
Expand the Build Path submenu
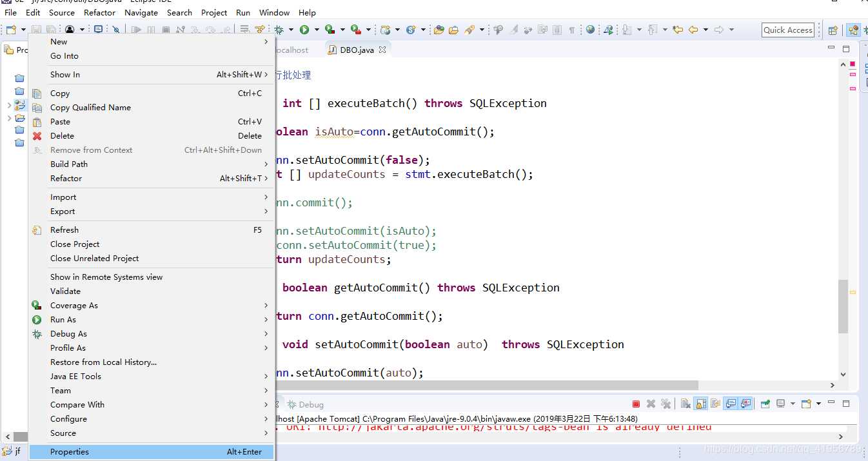click(x=152, y=164)
